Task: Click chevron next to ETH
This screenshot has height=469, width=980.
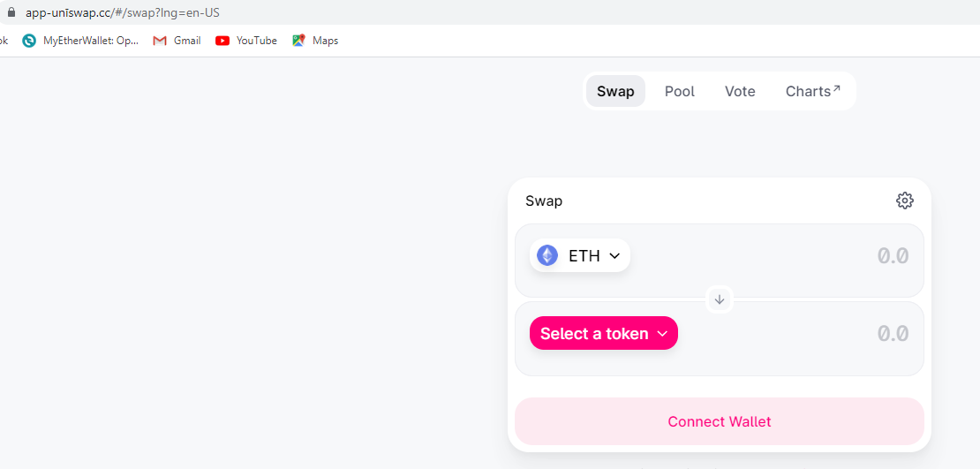Action: click(x=614, y=256)
